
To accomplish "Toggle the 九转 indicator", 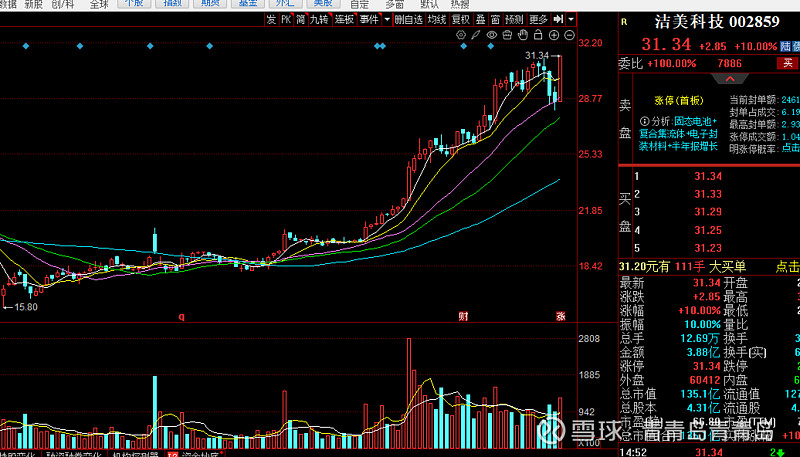I will pos(319,19).
